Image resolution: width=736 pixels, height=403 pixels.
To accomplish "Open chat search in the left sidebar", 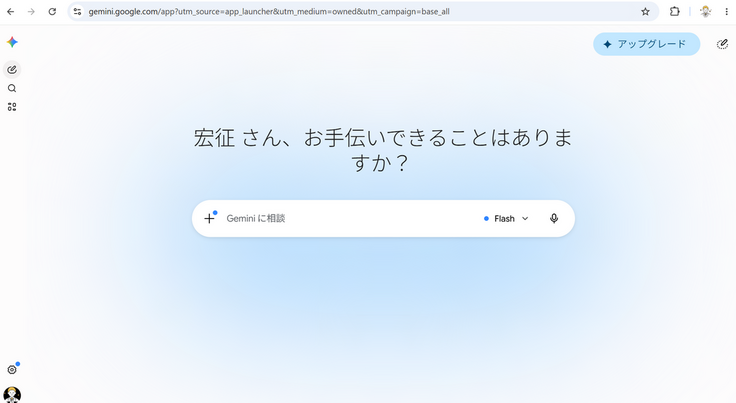I will (x=12, y=88).
